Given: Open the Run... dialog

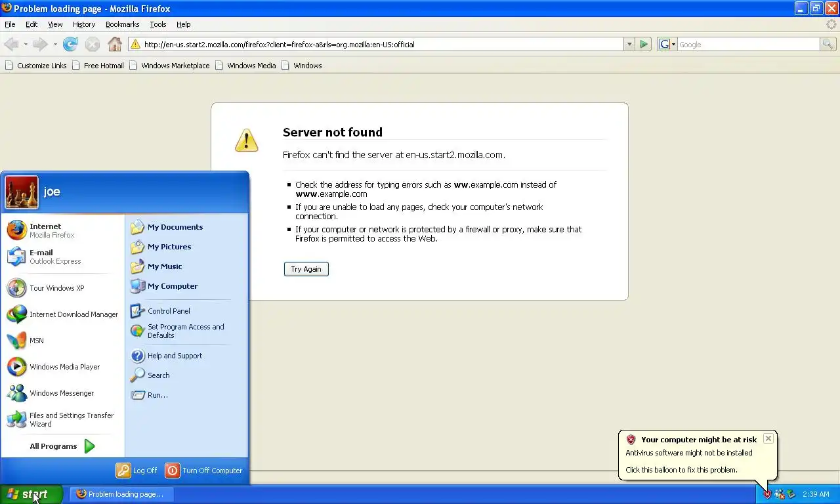Looking at the screenshot, I should [x=186, y=395].
